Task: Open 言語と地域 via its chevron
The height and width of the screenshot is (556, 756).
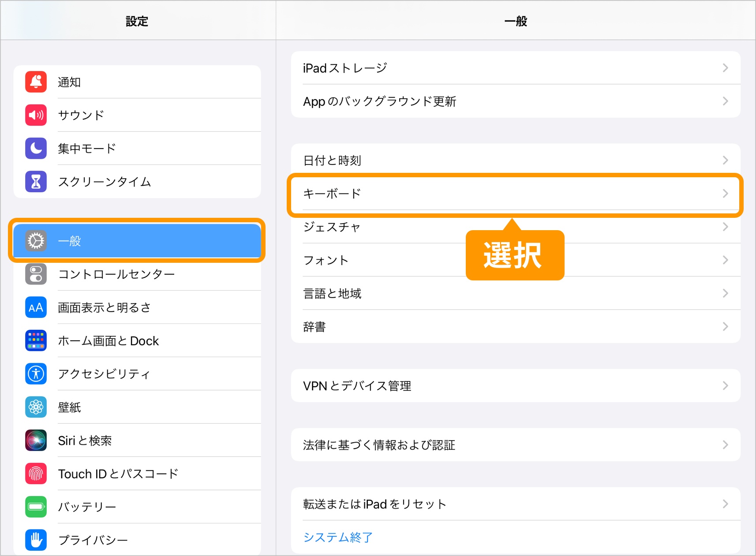Action: (726, 293)
